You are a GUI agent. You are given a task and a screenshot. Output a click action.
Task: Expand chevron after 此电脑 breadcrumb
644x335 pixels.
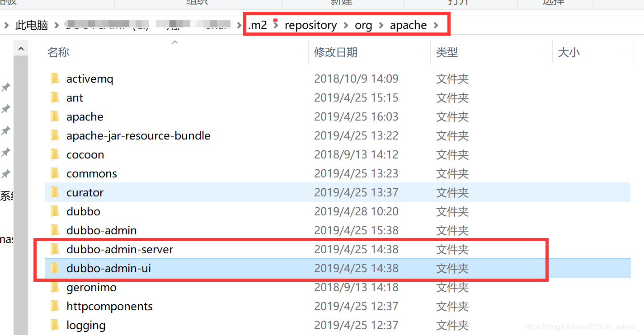tap(56, 25)
